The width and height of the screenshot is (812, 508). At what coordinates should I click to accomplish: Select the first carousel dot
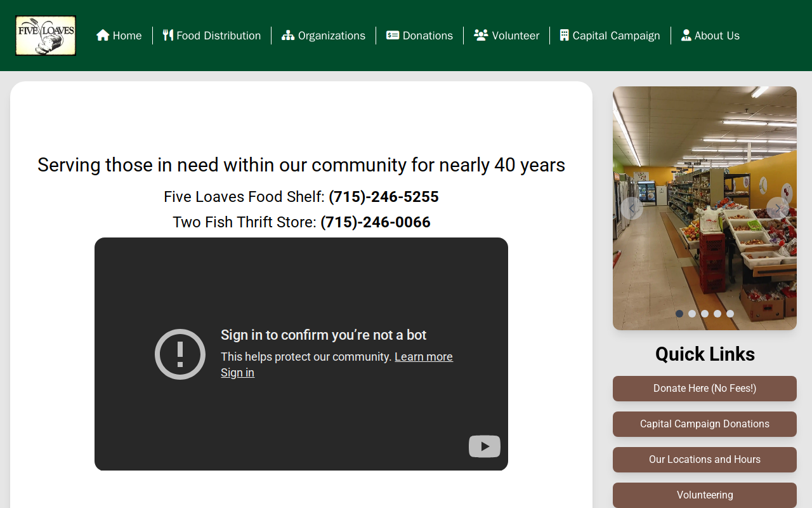679,314
